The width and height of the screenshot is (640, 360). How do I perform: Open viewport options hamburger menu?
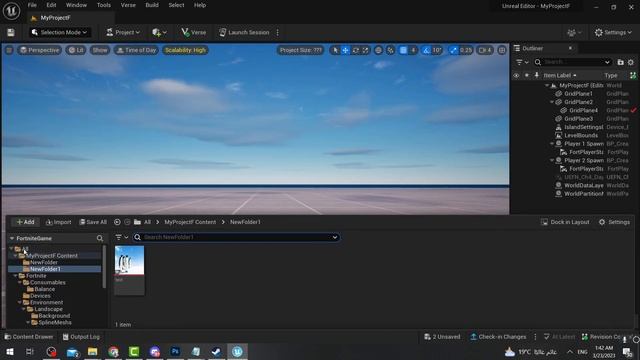9,50
